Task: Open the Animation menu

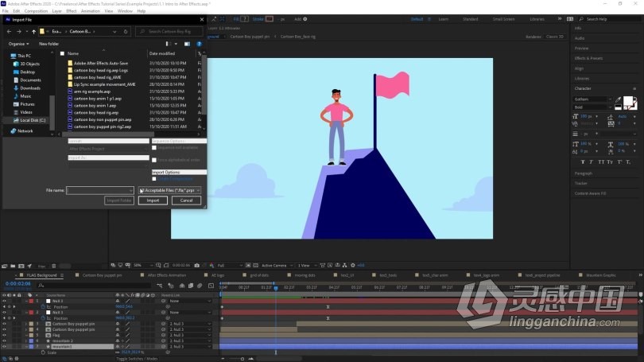Action: point(91,11)
